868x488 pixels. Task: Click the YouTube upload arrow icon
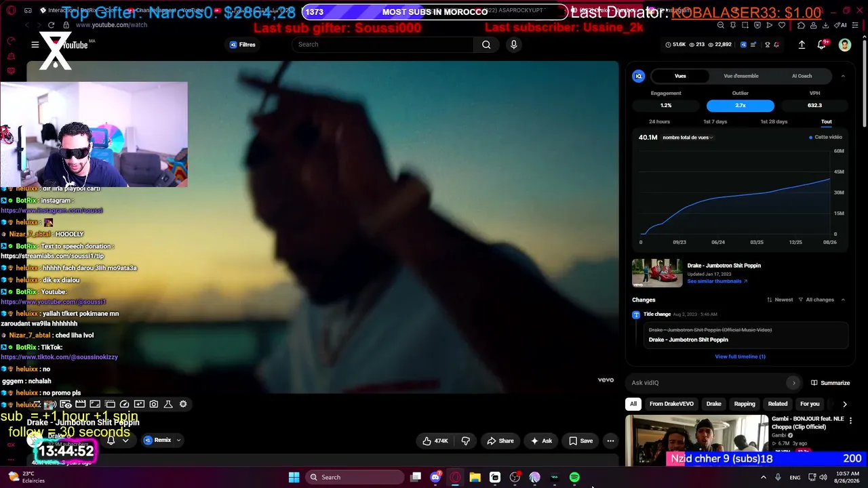[802, 45]
